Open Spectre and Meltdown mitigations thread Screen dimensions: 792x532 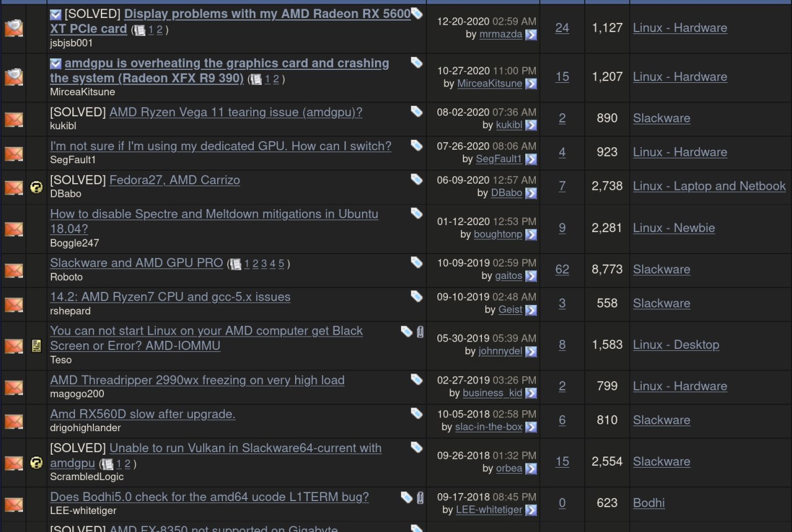pos(214,221)
